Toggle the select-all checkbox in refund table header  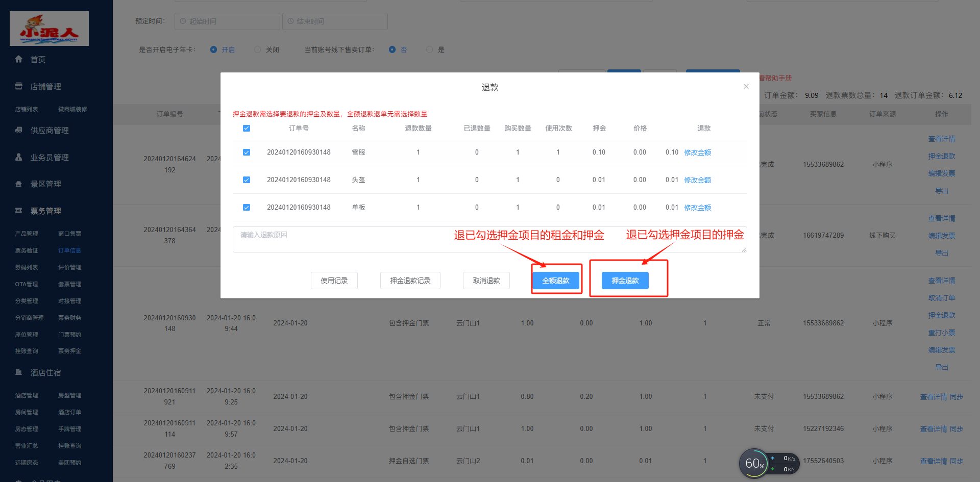coord(247,129)
